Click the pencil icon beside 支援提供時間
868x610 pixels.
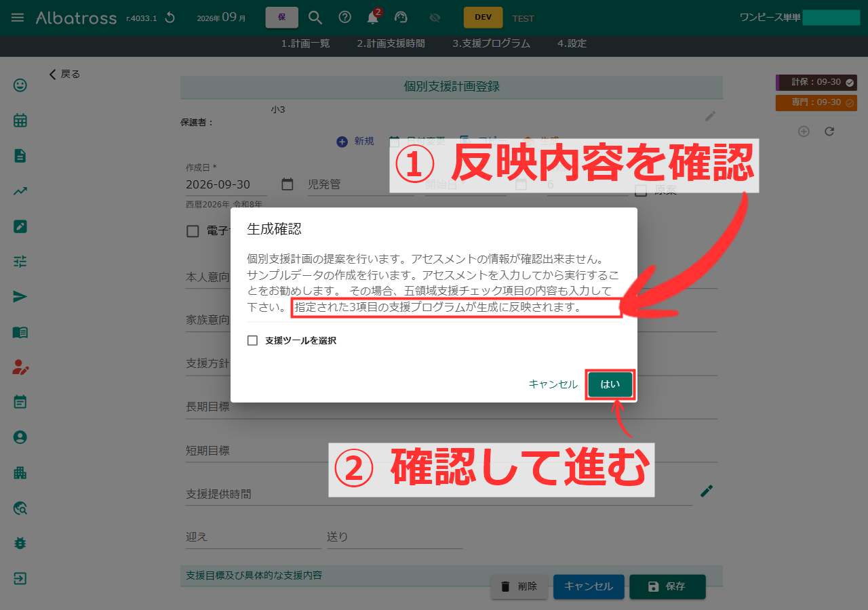(x=707, y=491)
